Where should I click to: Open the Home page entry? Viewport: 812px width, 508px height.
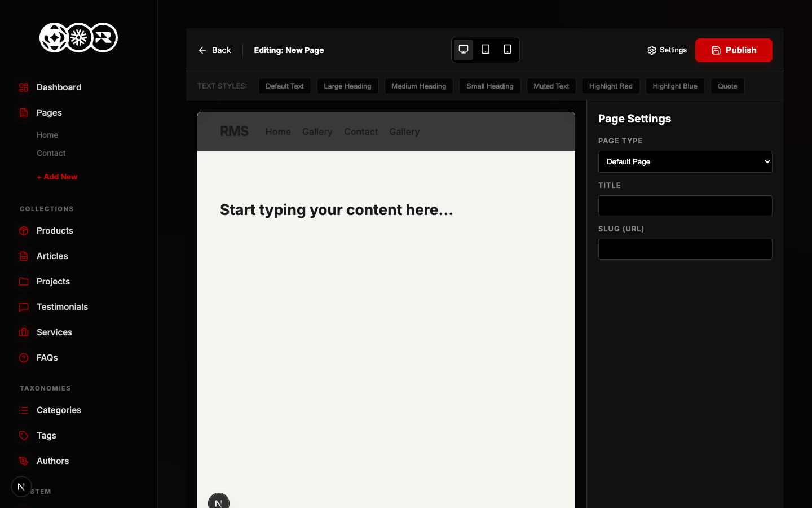click(x=47, y=135)
